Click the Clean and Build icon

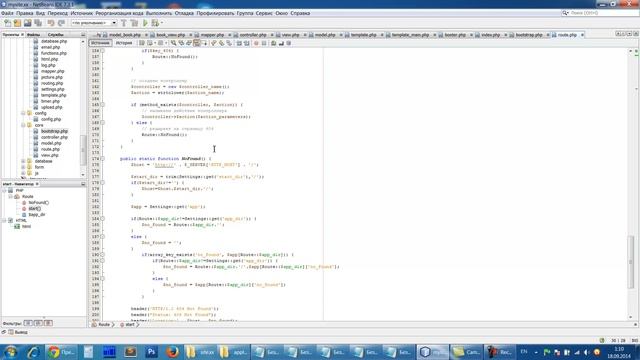[134, 23]
